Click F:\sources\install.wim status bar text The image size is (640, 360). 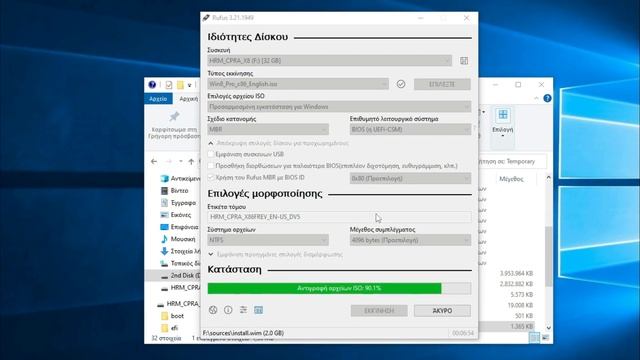(x=243, y=333)
